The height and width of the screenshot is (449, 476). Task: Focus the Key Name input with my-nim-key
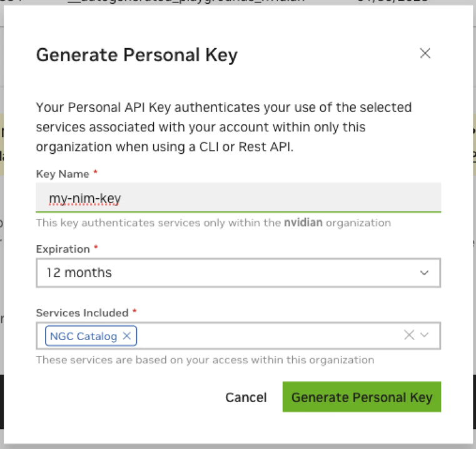pyautogui.click(x=238, y=198)
